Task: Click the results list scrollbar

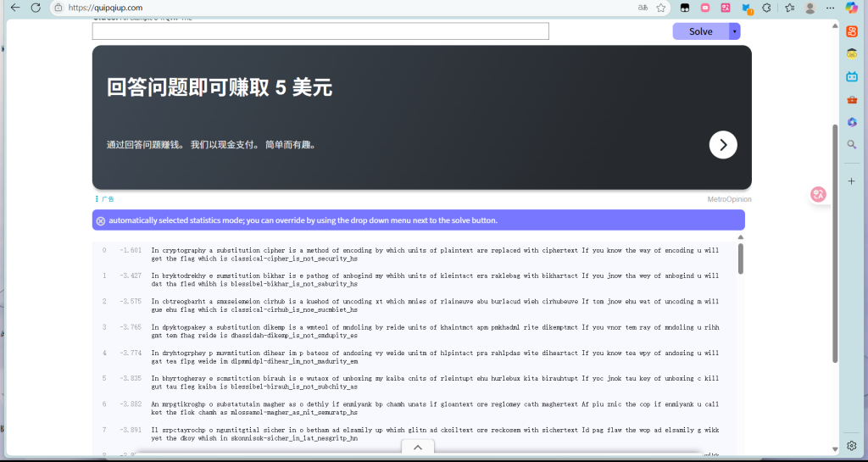Action: tap(741, 259)
